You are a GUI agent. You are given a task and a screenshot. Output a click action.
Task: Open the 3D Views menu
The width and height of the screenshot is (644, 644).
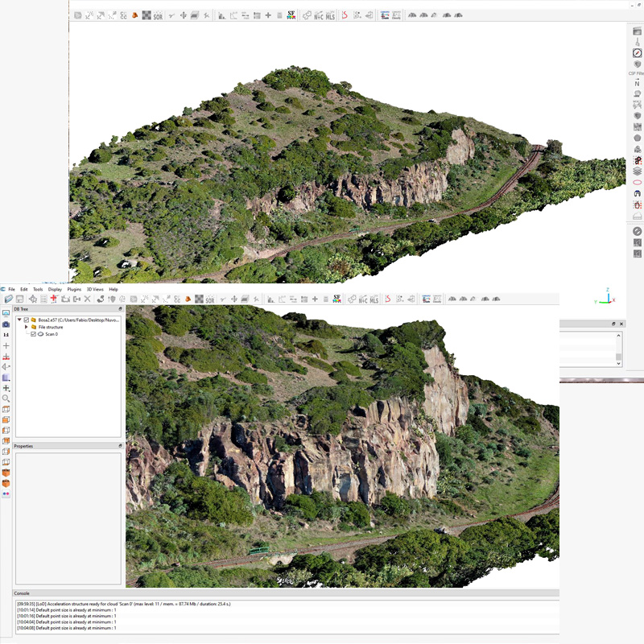tap(95, 289)
